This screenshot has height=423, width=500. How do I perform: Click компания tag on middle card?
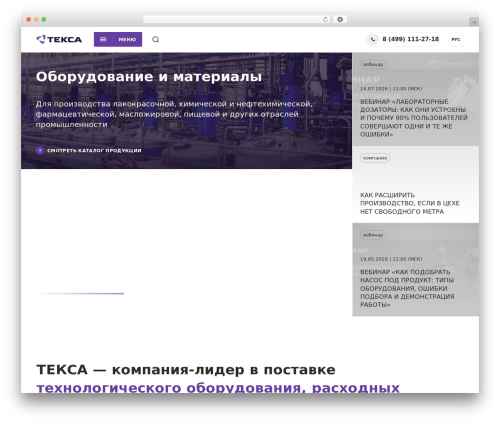[x=375, y=158]
